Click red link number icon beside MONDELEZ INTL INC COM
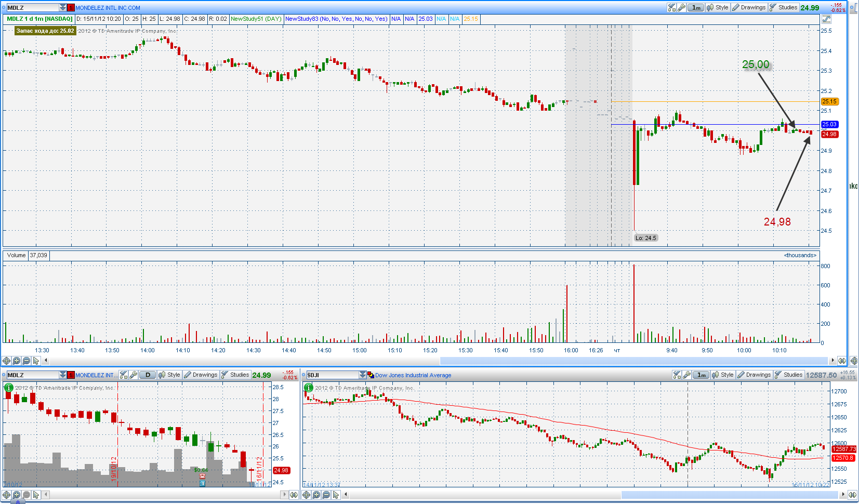This screenshot has height=504, width=859. coord(71,8)
